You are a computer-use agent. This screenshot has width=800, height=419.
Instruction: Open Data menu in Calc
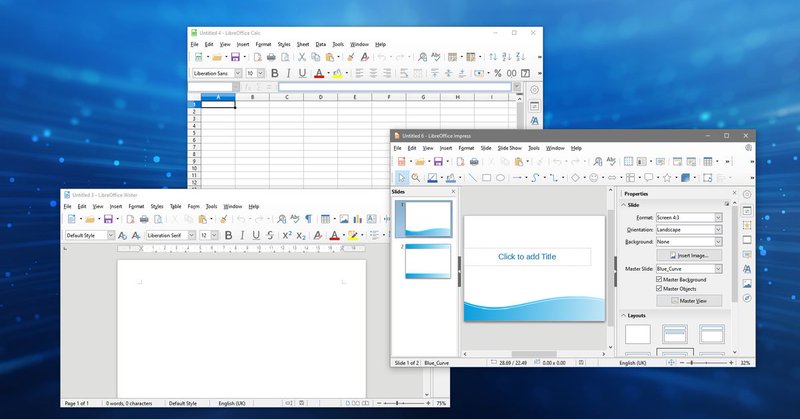pyautogui.click(x=320, y=44)
